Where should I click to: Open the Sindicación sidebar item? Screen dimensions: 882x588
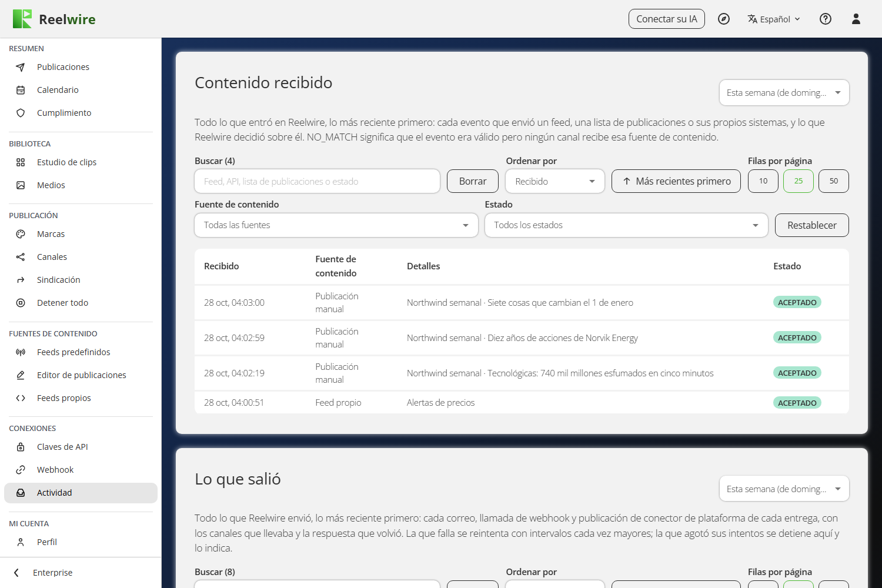tap(81, 280)
